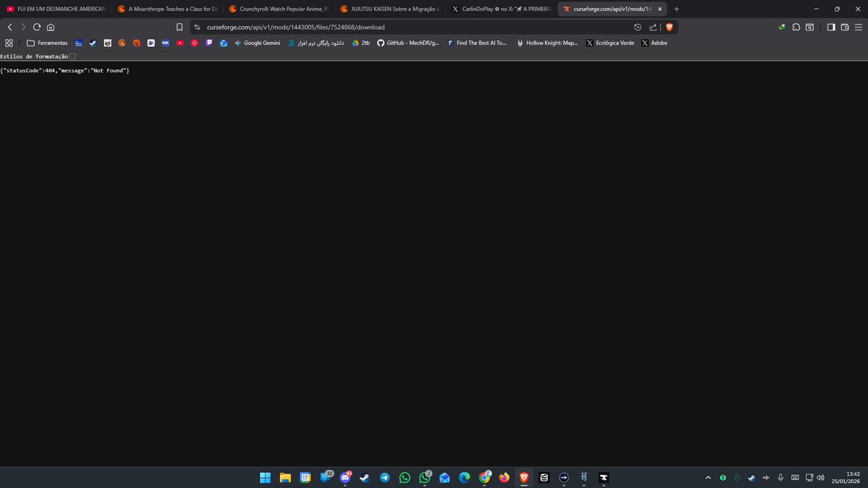
Task: Open the Persian-titled software download bookmark
Action: (x=316, y=43)
